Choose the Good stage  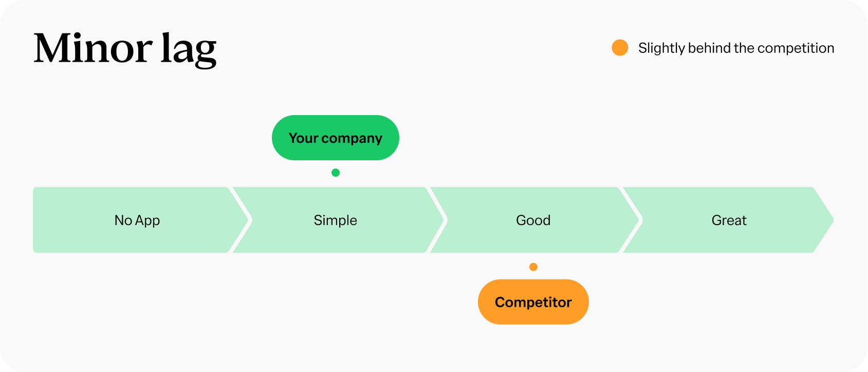coord(533,220)
